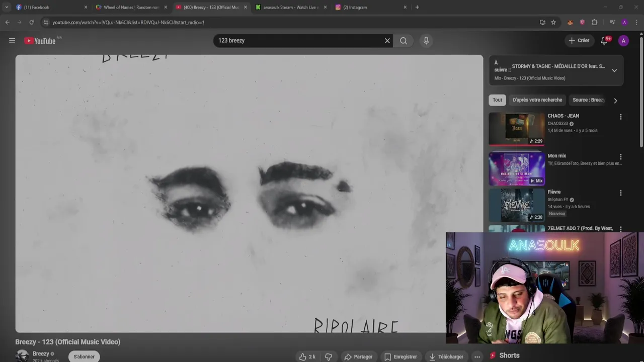The image size is (644, 362).
Task: Click the browser address bar URL
Action: (128, 23)
